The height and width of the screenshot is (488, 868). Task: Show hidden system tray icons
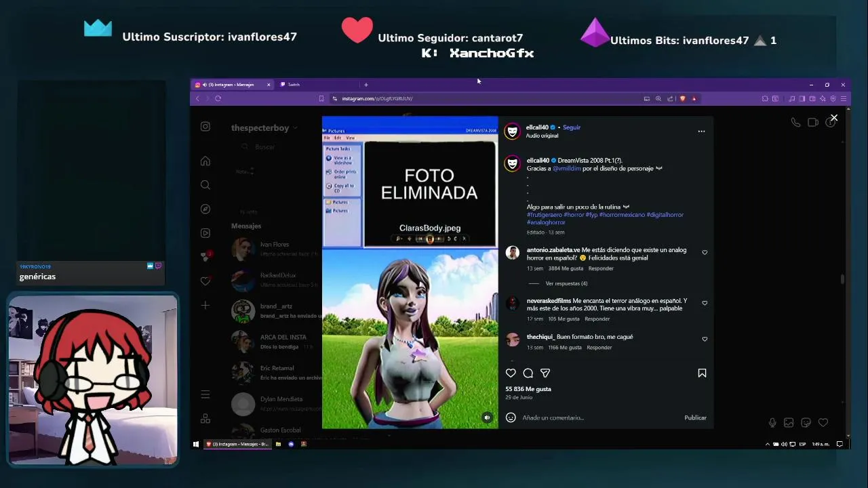(768, 444)
